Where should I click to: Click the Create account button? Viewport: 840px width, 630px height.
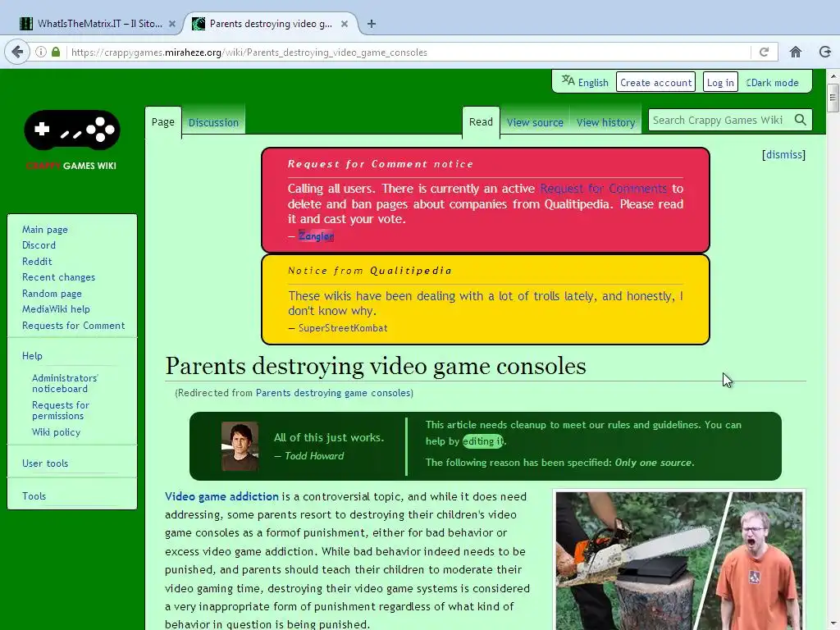(655, 83)
